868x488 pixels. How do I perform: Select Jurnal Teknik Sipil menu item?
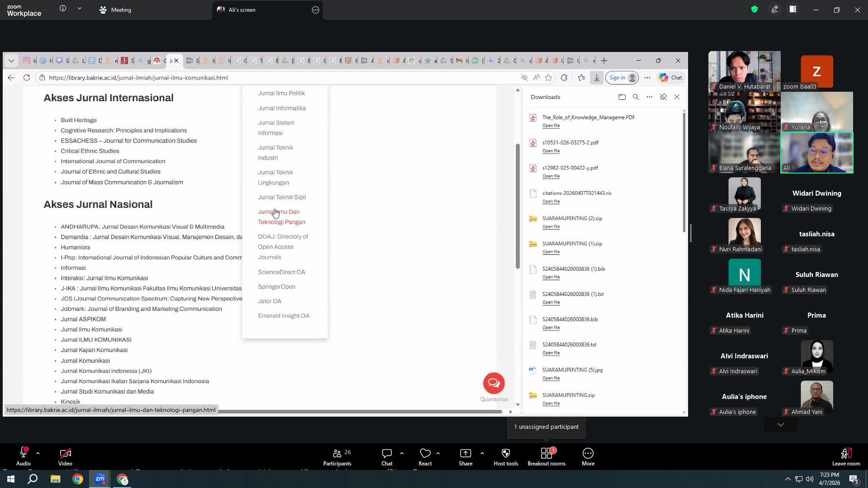click(x=282, y=197)
